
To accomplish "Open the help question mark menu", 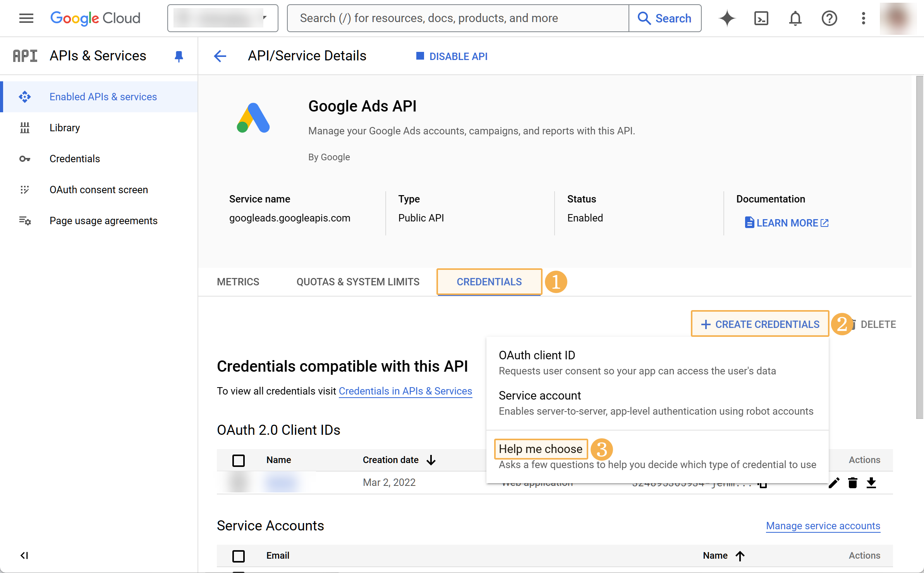I will tap(829, 18).
